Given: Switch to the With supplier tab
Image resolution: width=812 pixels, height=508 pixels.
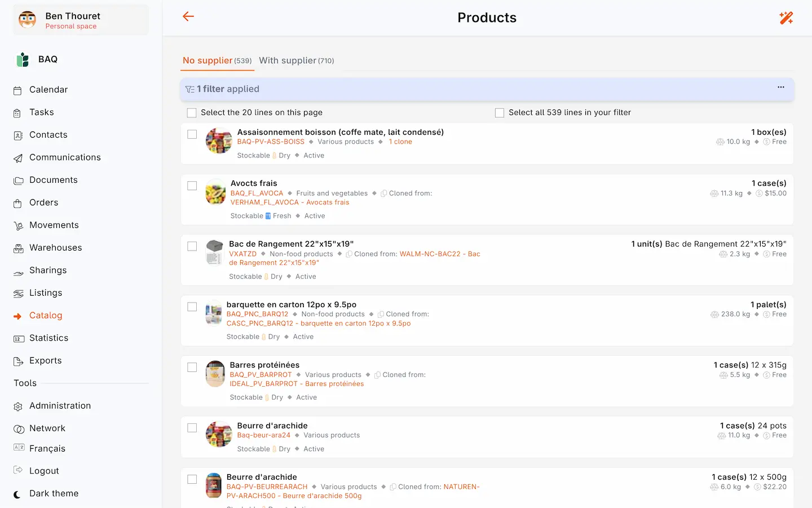Looking at the screenshot, I should 297,60.
